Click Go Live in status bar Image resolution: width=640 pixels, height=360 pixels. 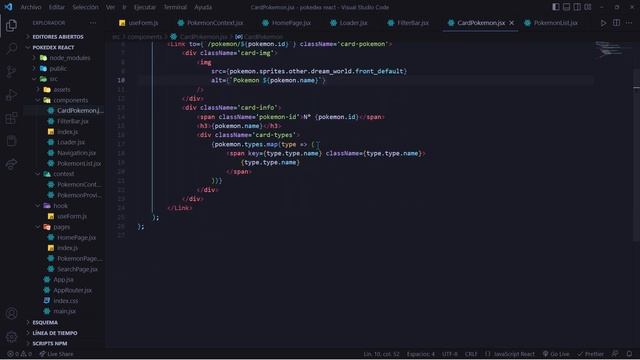[556, 354]
